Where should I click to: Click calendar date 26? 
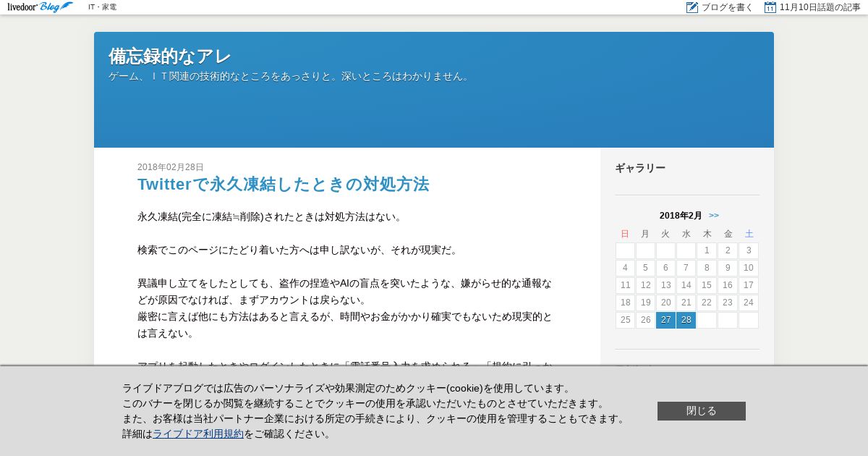[645, 321]
